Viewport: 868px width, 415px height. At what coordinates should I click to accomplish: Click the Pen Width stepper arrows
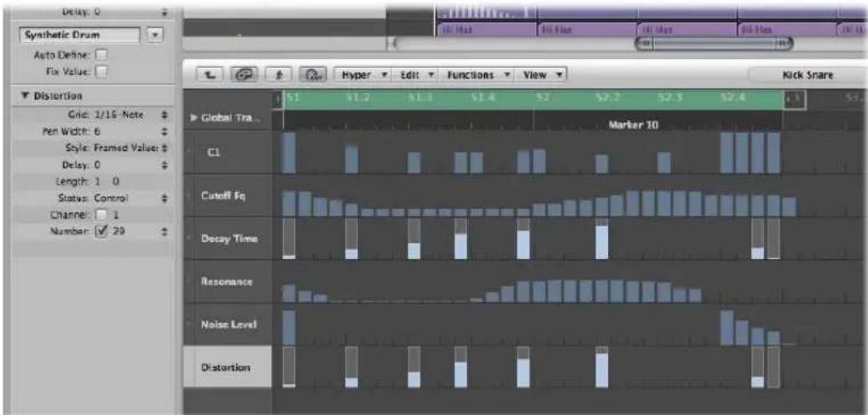click(164, 132)
